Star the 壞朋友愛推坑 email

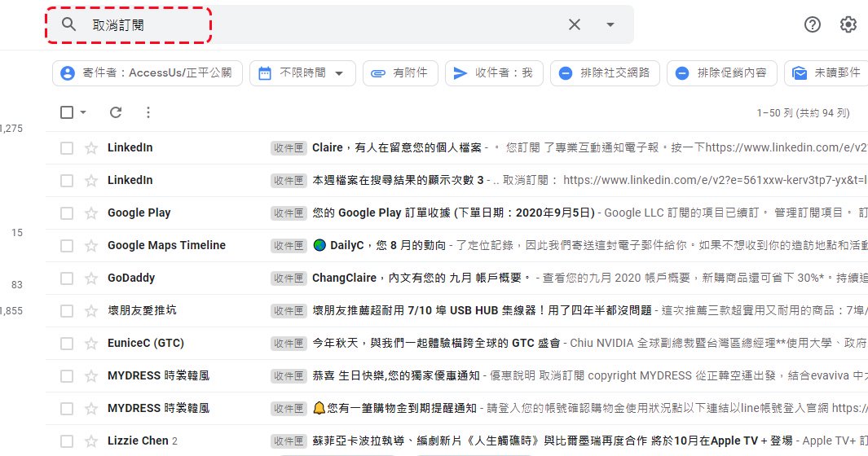tap(90, 310)
